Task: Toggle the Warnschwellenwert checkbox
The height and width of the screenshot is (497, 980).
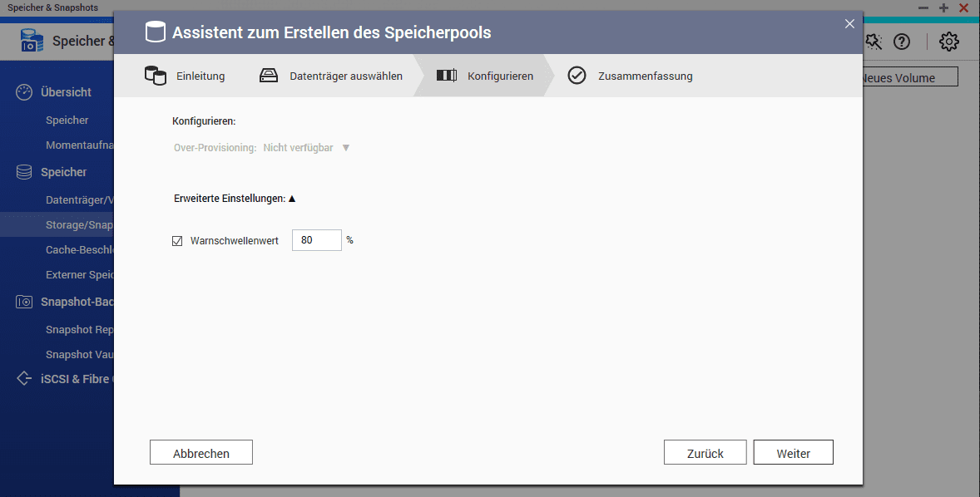Action: click(177, 240)
